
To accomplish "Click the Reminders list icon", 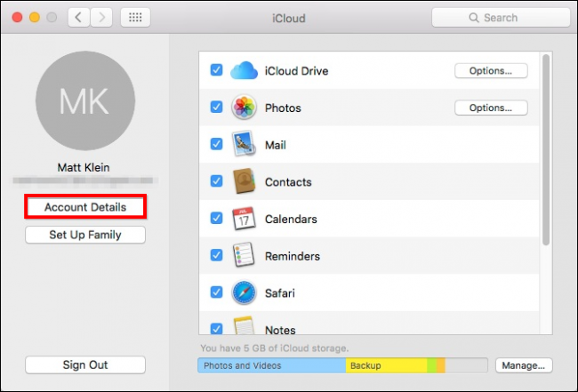I will [244, 255].
